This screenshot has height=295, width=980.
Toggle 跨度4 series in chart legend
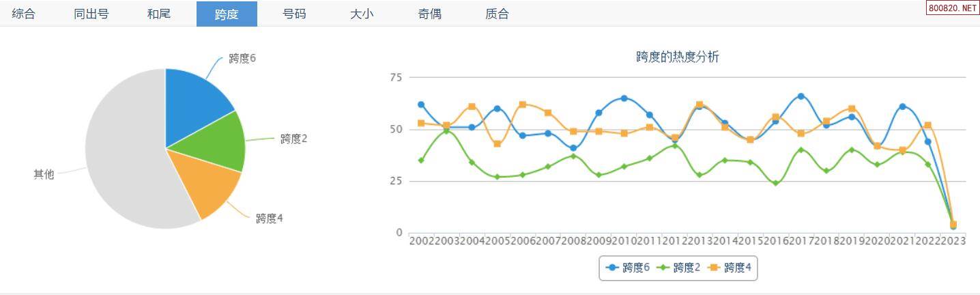[x=729, y=268]
